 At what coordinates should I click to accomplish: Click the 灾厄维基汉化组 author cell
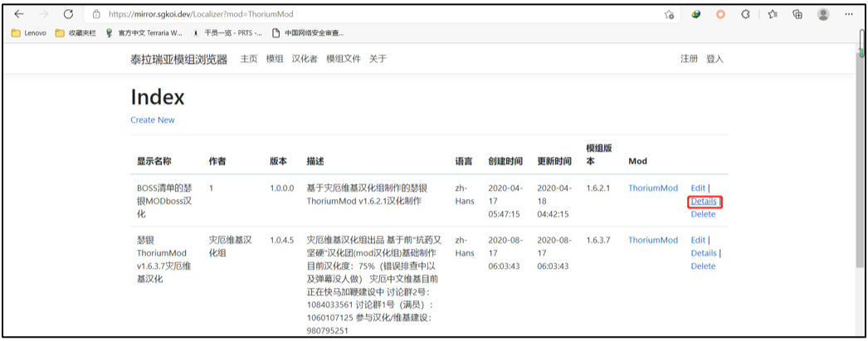point(231,246)
